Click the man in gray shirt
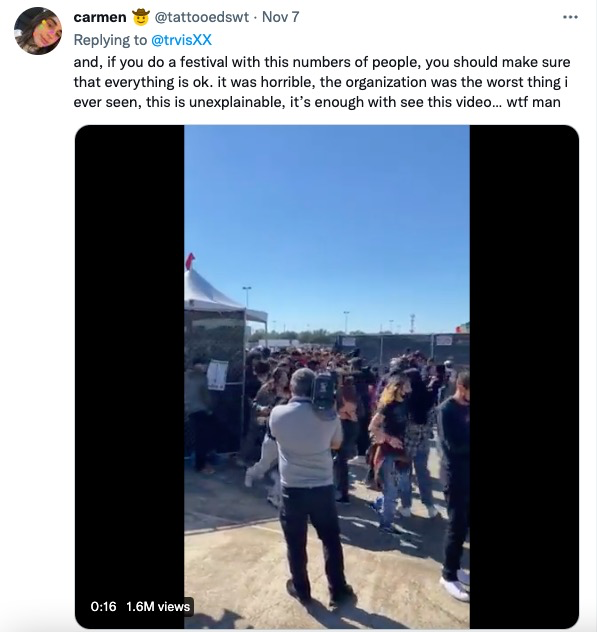 pos(308,484)
